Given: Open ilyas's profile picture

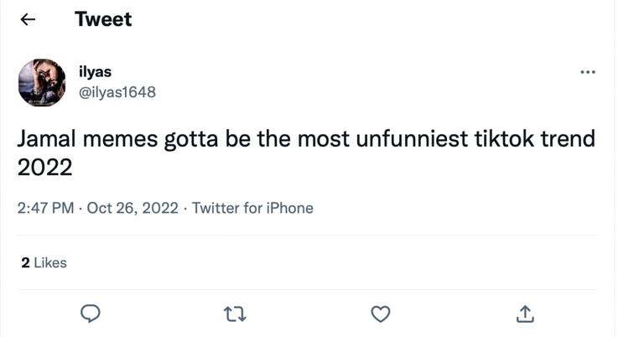Looking at the screenshot, I should 42,82.
